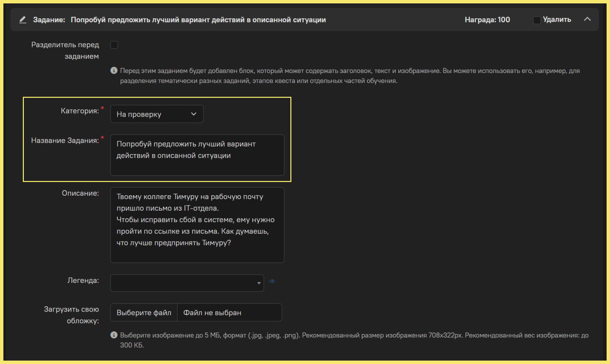Click the Категория label
This screenshot has width=610, height=364.
click(x=80, y=111)
